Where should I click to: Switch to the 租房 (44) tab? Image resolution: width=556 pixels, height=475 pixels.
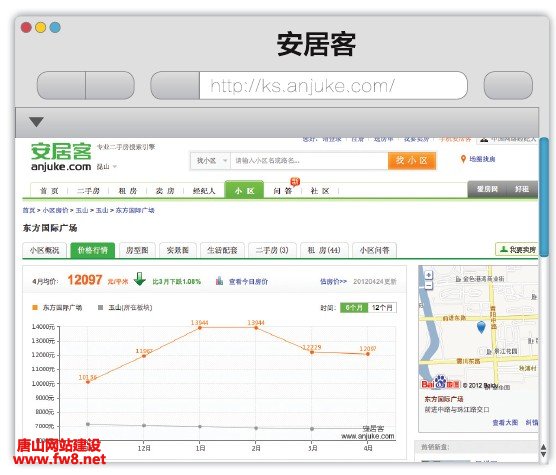point(324,250)
